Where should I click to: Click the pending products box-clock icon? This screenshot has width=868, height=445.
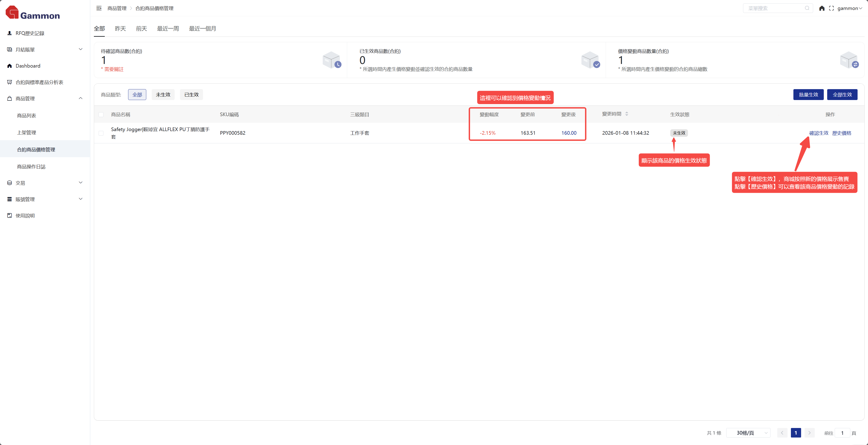point(332,60)
